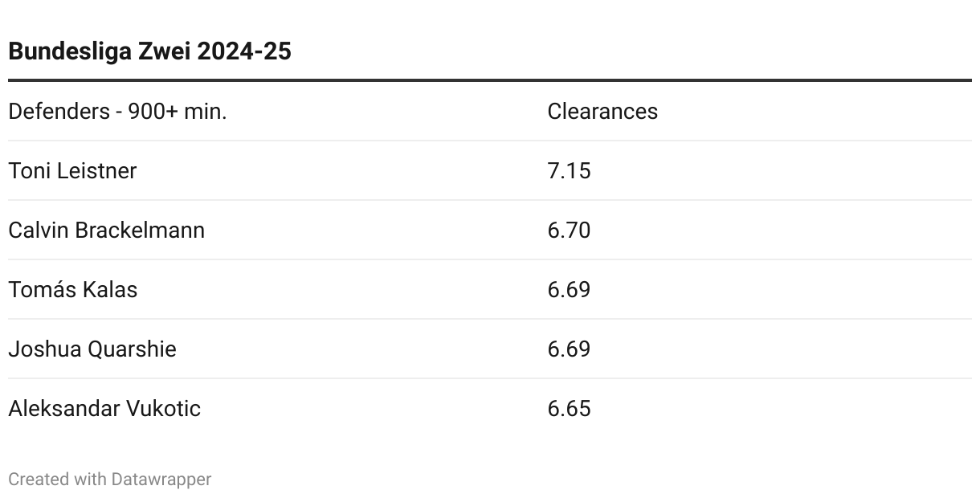980x498 pixels.
Task: Click the 6.70 clearances value
Action: [x=569, y=230]
